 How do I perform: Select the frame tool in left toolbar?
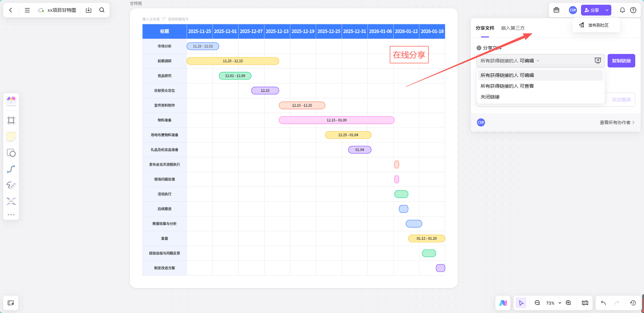click(11, 120)
